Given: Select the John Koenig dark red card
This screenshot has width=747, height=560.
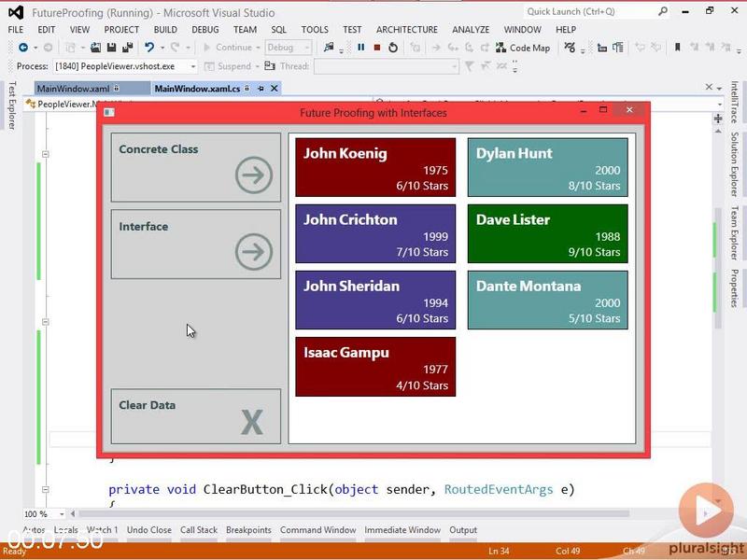Looking at the screenshot, I should click(375, 167).
